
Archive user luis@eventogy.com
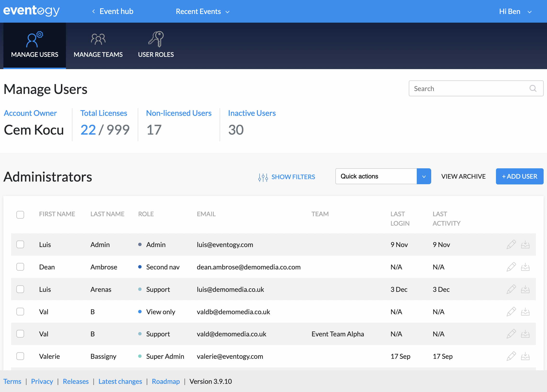(525, 245)
